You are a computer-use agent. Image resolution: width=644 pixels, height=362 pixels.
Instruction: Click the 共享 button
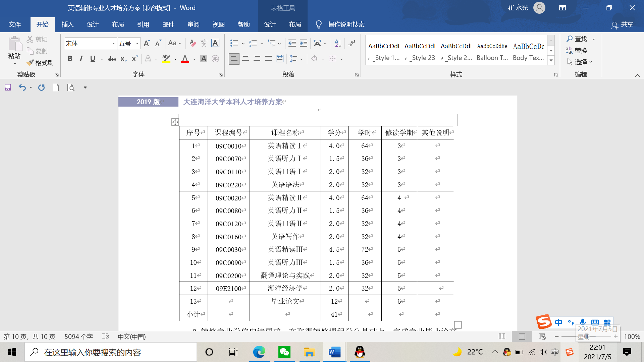623,24
